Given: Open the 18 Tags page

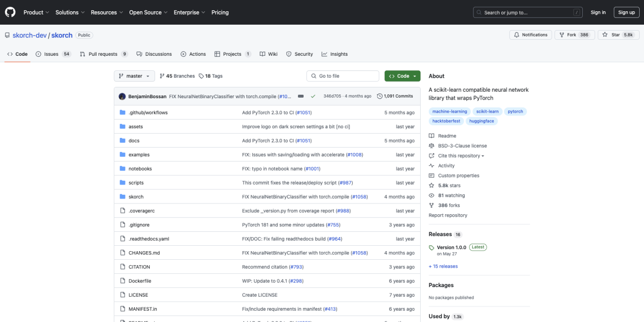Looking at the screenshot, I should [210, 76].
